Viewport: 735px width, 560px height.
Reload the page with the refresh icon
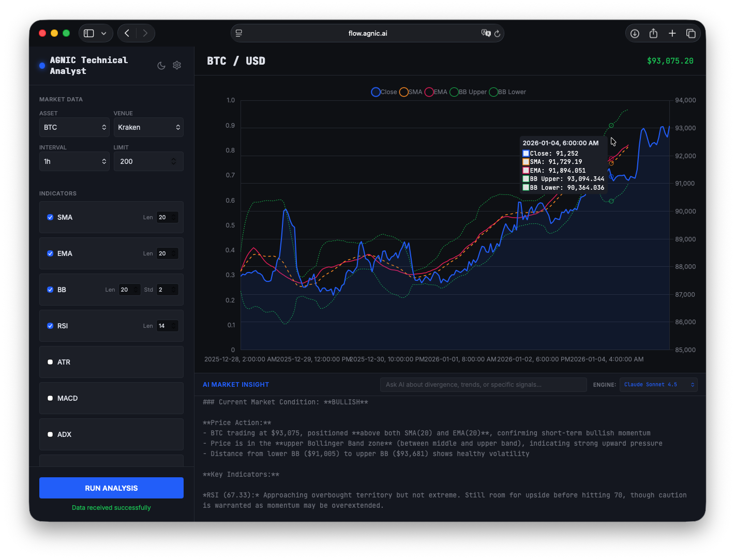[498, 33]
